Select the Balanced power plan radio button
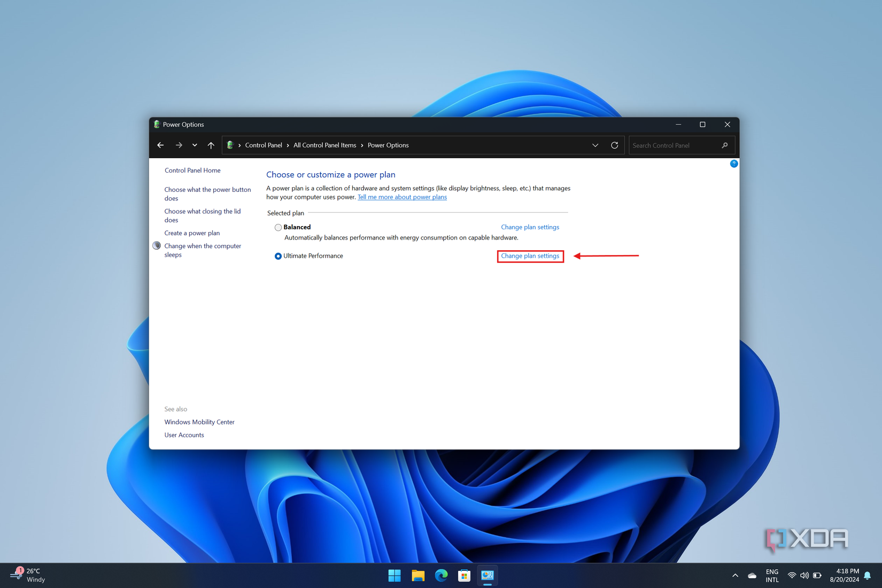This screenshot has height=588, width=882. pyautogui.click(x=278, y=227)
